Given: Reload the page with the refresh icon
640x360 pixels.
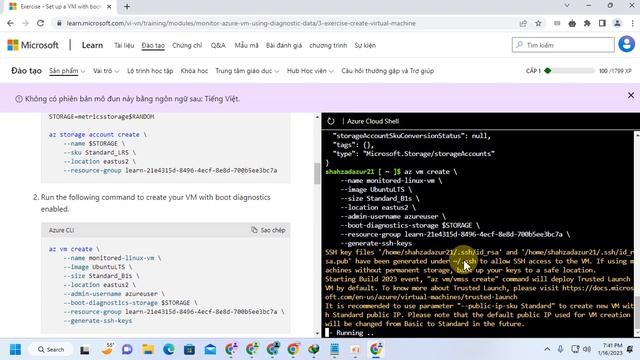Looking at the screenshot, I should [40, 23].
